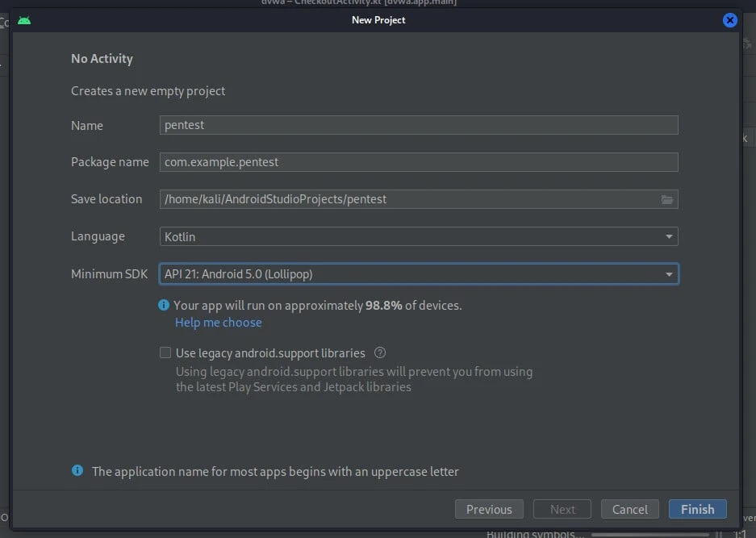Open the Help me choose link
This screenshot has height=538, width=756.
(218, 322)
